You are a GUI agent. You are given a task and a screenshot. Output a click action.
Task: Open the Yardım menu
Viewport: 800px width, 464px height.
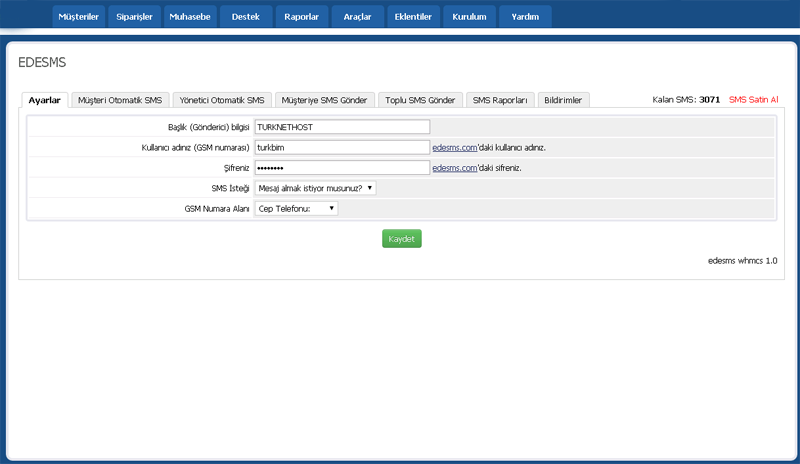click(525, 17)
